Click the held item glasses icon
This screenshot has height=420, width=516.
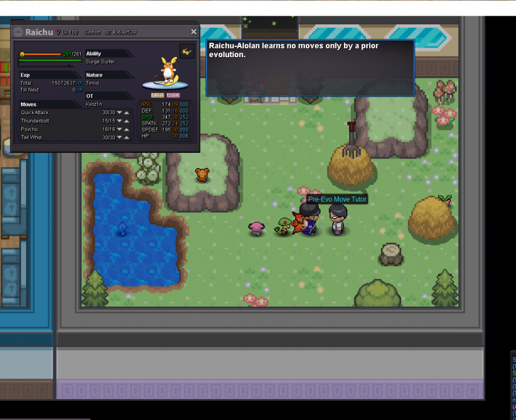tap(187, 52)
